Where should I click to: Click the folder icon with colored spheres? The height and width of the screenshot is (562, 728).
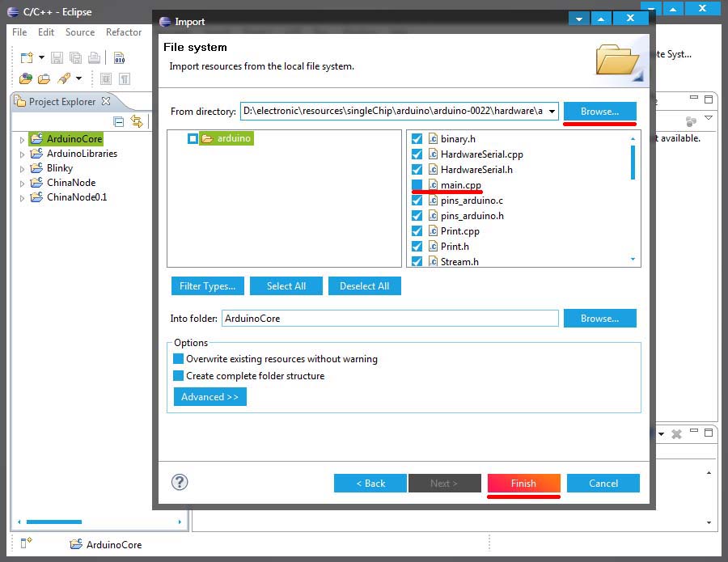pyautogui.click(x=26, y=78)
